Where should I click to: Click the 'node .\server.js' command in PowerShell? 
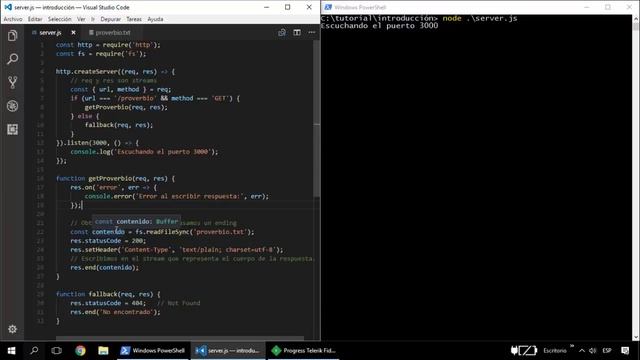(480, 18)
